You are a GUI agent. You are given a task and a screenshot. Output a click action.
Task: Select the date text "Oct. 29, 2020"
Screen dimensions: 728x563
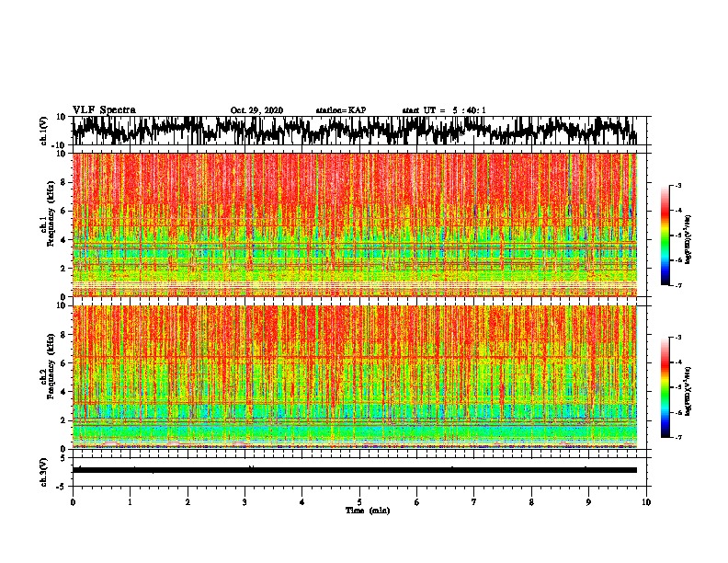[256, 110]
